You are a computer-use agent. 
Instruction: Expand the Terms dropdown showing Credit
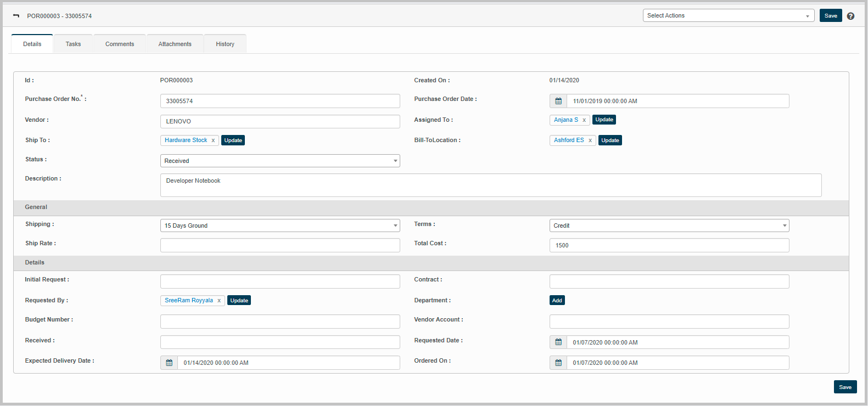(x=669, y=225)
